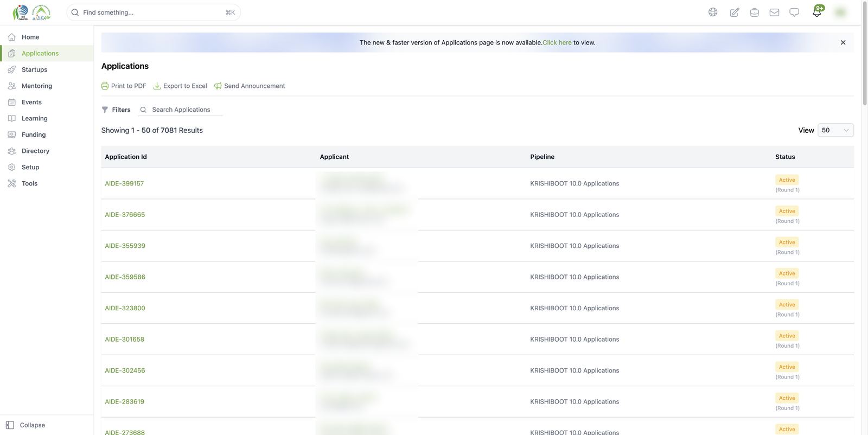This screenshot has height=435, width=868.
Task: Click the Mentoring people icon
Action: [x=12, y=86]
